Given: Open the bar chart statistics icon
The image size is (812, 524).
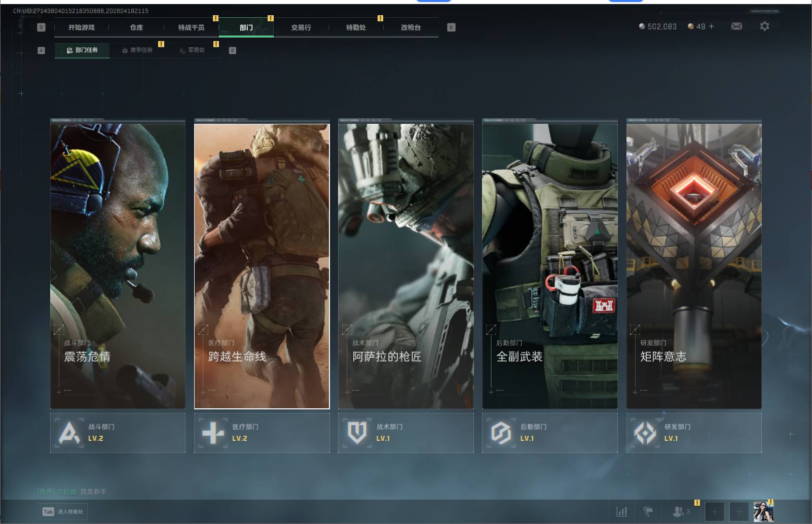Looking at the screenshot, I should [621, 512].
